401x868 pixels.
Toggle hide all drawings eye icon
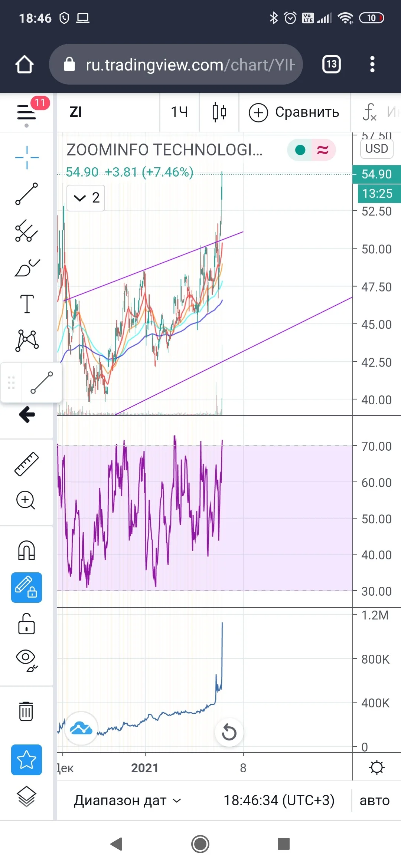click(27, 661)
